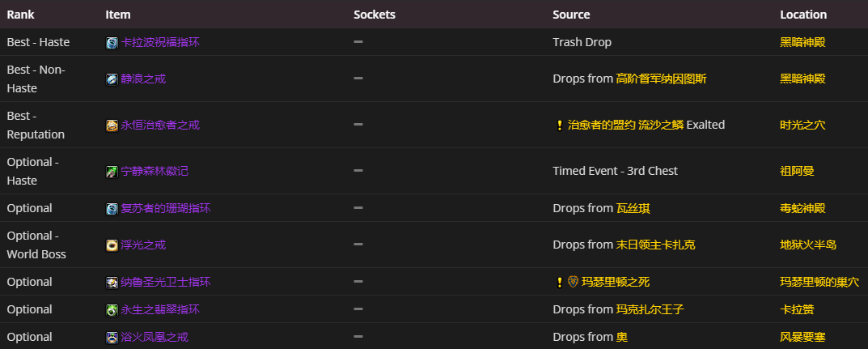Go to the 祖阿曼 location page
Viewport: 868px width, 349px height.
click(797, 171)
